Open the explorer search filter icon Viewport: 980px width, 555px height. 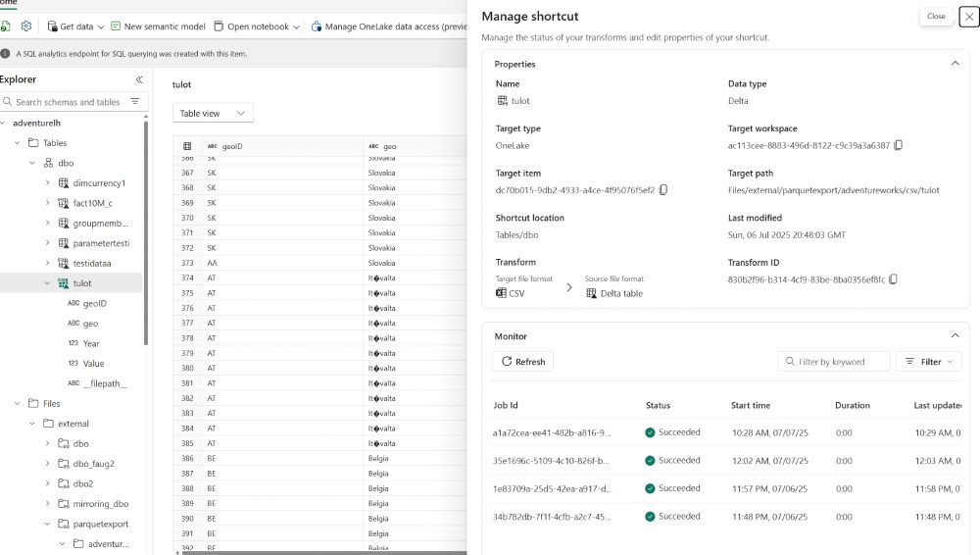tap(135, 101)
